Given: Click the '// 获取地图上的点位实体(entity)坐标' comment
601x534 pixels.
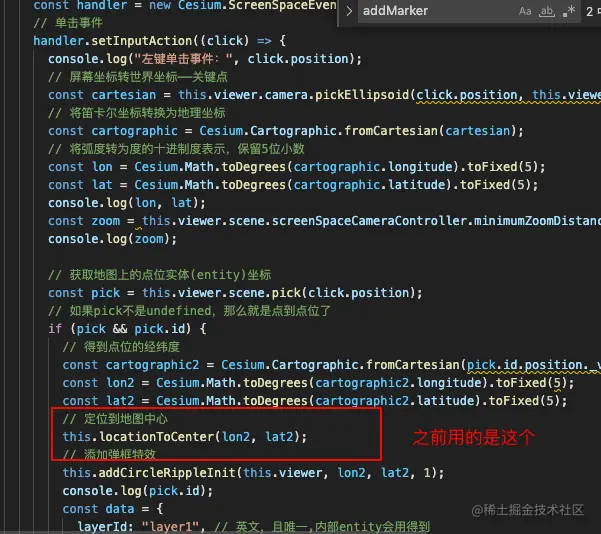Looking at the screenshot, I should tap(160, 275).
